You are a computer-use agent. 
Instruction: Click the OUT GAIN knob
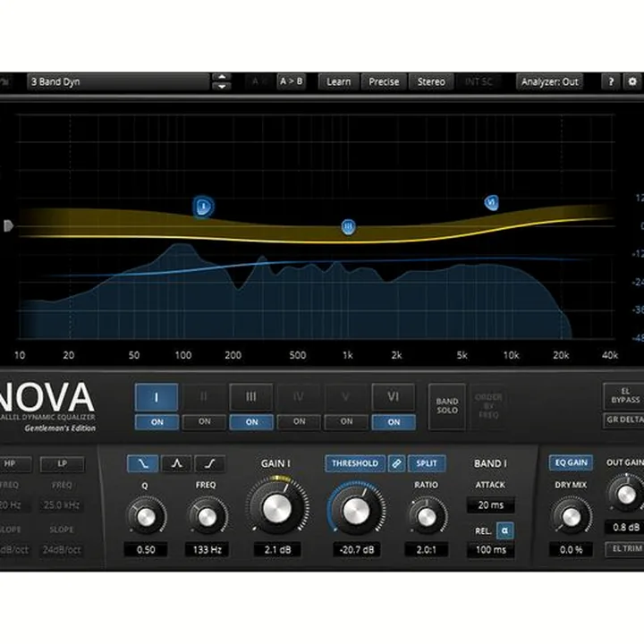tap(626, 493)
